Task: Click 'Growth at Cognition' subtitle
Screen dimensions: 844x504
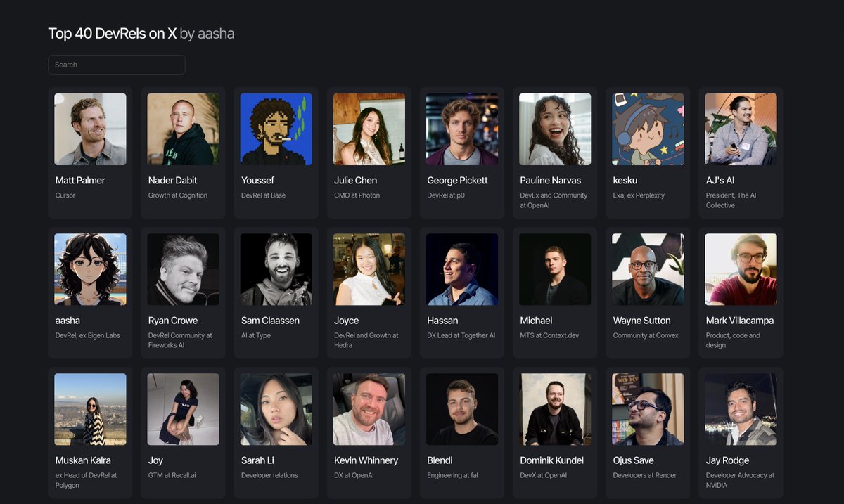Action: click(x=178, y=195)
